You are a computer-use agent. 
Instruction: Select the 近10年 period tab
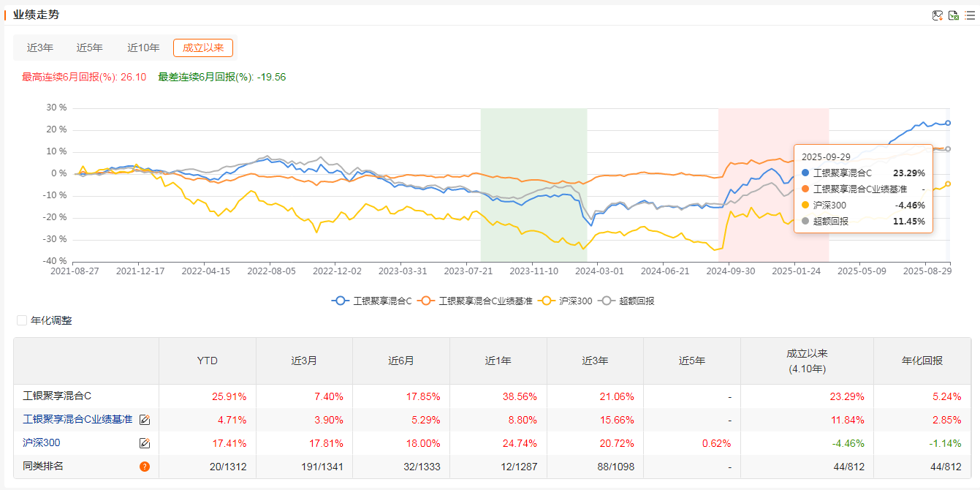pyautogui.click(x=143, y=48)
